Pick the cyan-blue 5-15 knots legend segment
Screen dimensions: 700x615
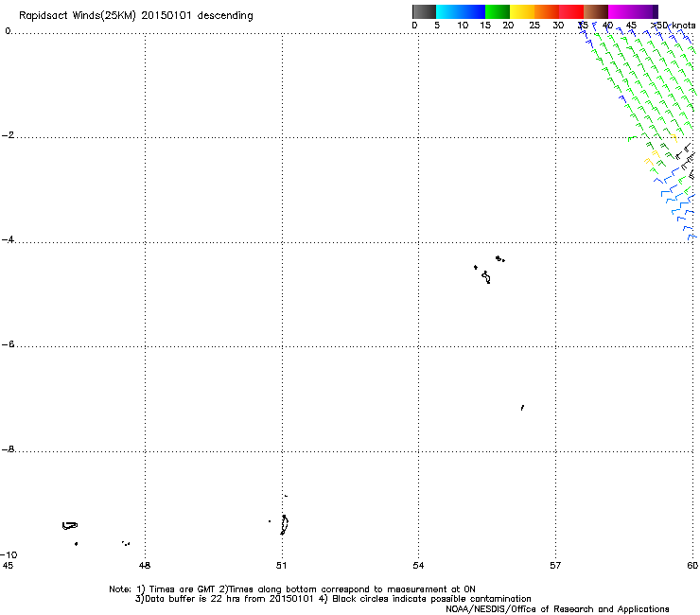coord(461,11)
